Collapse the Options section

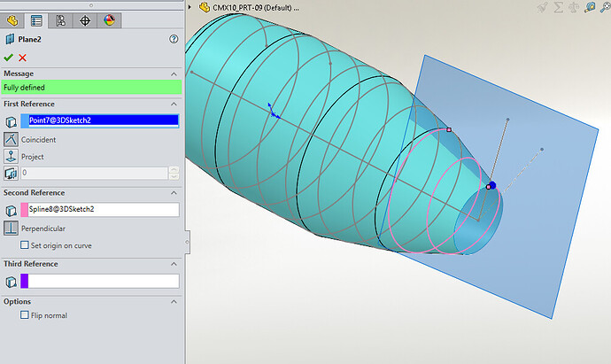174,302
